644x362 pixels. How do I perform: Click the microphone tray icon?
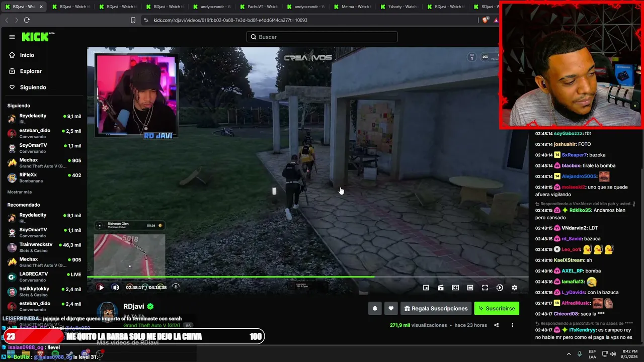coord(580,353)
